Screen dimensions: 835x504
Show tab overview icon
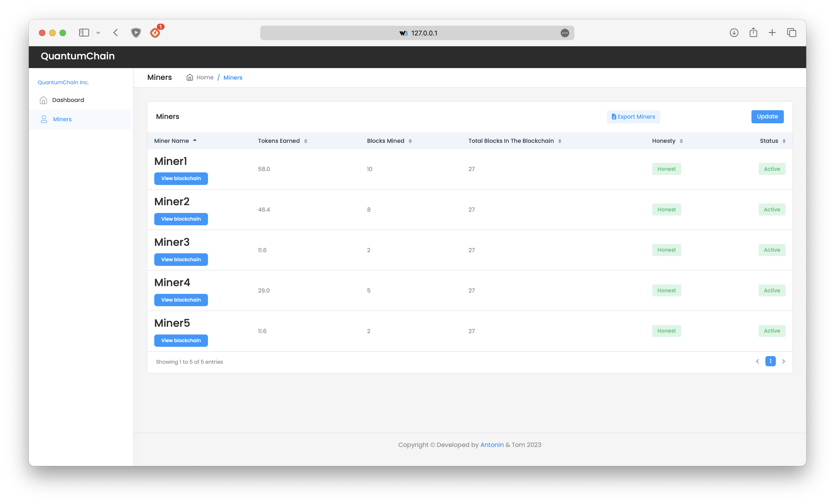(792, 33)
